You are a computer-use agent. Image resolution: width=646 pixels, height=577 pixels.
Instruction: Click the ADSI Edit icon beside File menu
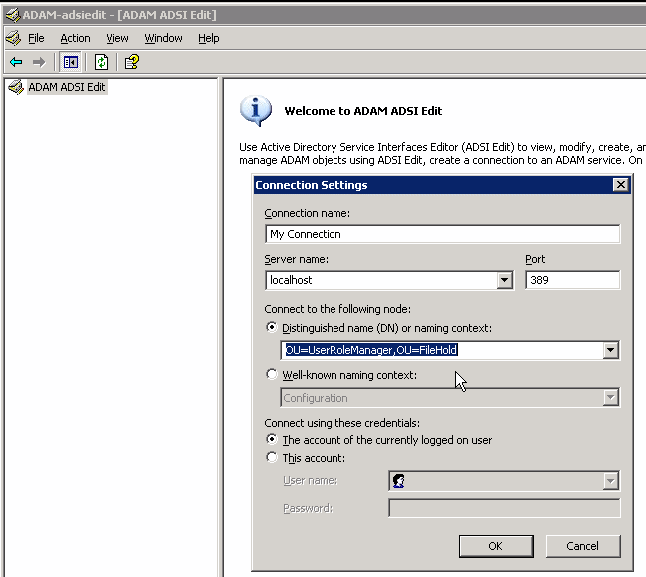13,38
